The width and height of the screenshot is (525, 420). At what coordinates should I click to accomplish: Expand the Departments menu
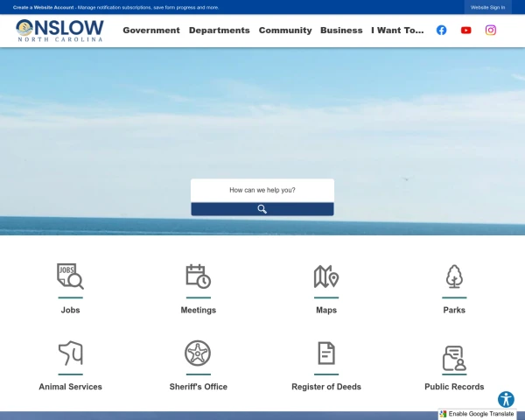pos(220,30)
